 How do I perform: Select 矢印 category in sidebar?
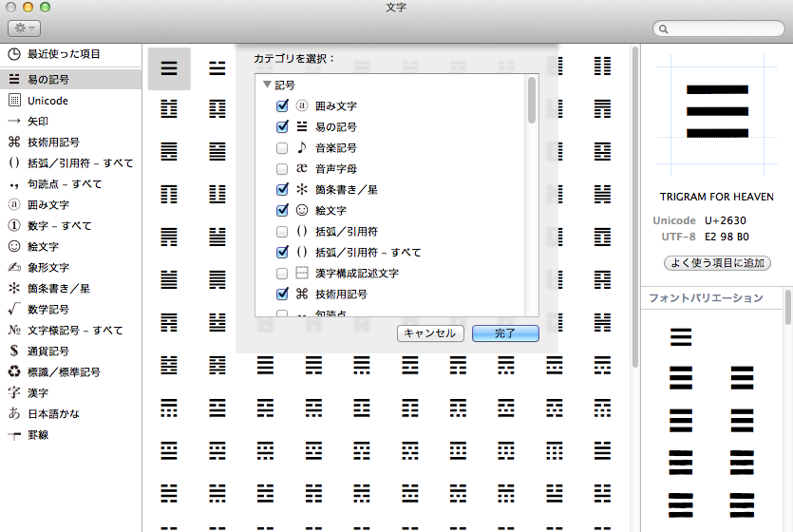(x=71, y=122)
